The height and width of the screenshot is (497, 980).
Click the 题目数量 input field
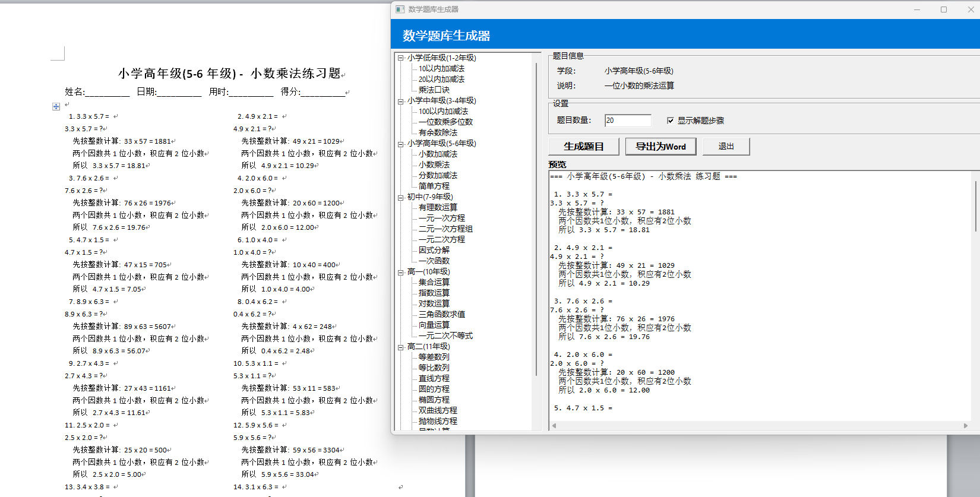coord(628,121)
